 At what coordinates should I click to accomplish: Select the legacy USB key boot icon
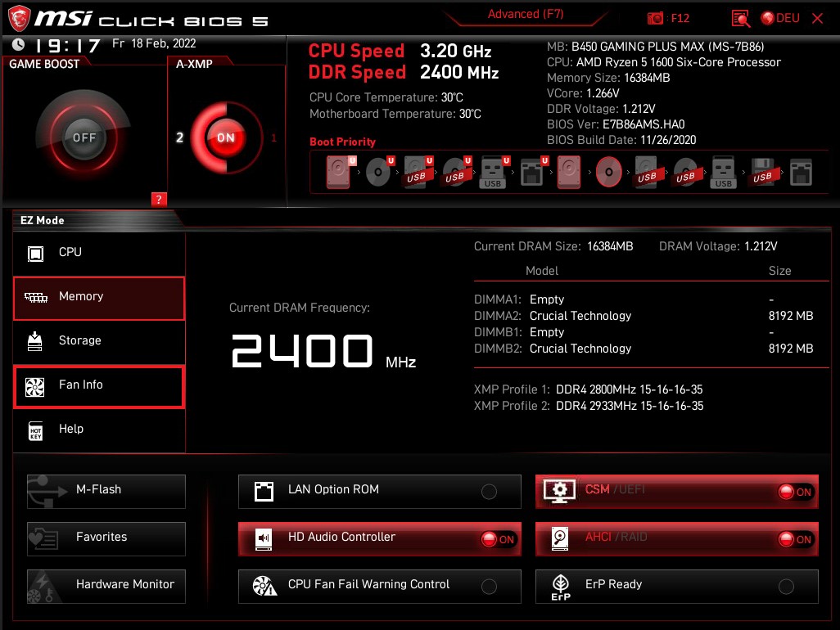tap(723, 172)
